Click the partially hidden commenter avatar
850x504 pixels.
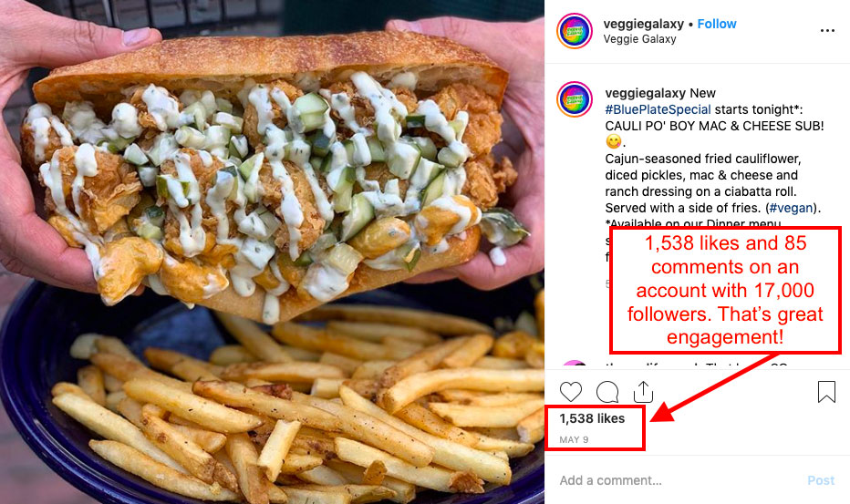click(574, 365)
